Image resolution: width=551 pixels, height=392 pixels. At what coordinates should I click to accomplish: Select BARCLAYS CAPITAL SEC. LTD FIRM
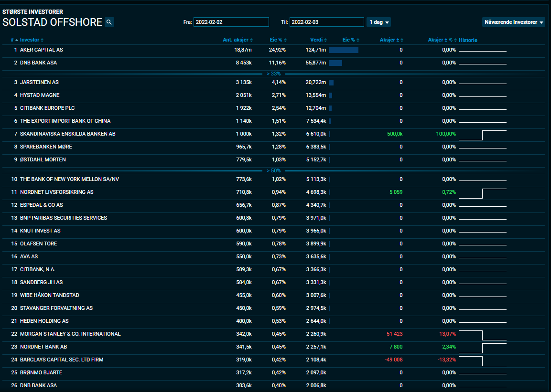(62, 360)
